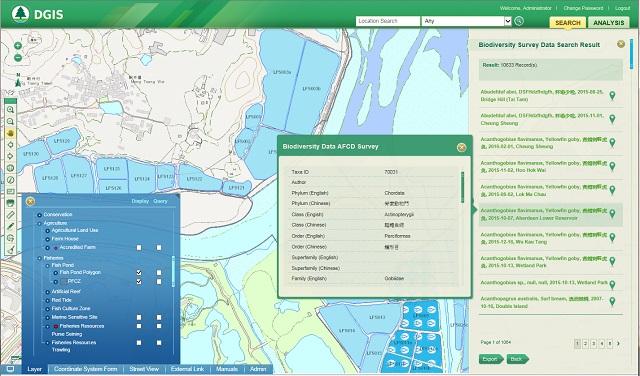Viewport: 640px width, 376px height.
Task: Open the Manuals tab
Action: click(x=227, y=369)
